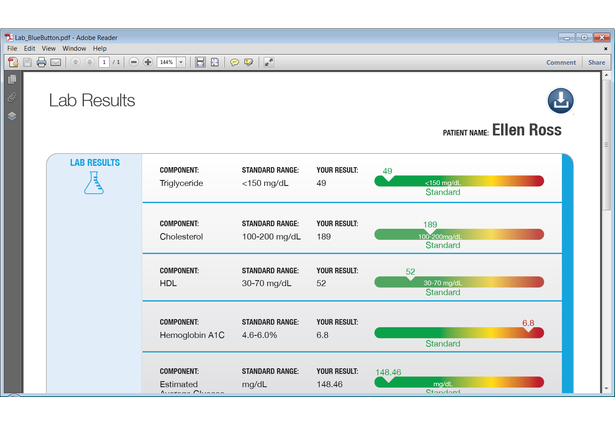Viewport: 615px width, 424px height.
Task: Open the View menu
Action: (x=49, y=48)
